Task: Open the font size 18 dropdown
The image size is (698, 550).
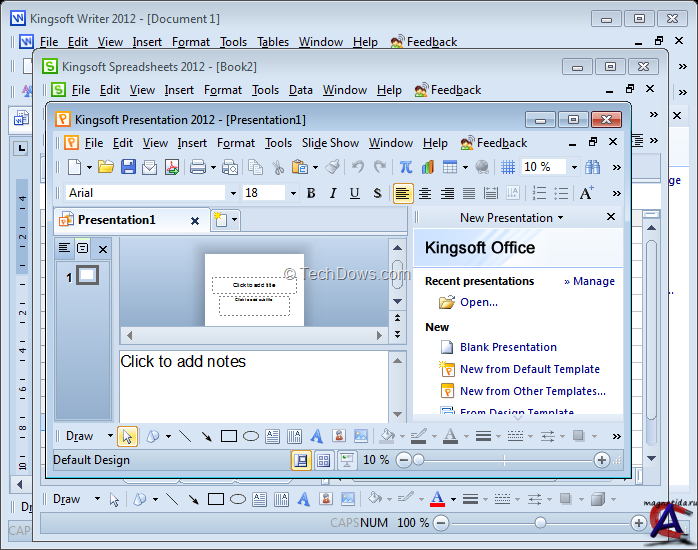Action: [293, 193]
